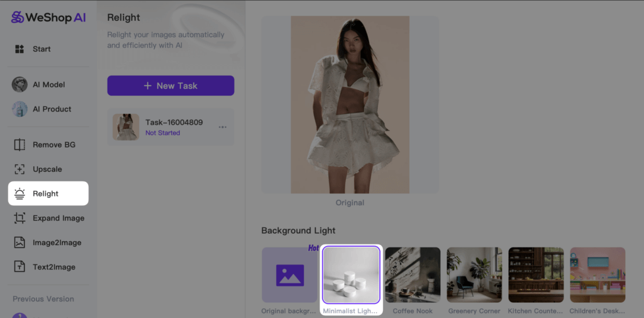
Task: Open the AI Product section
Action: click(x=48, y=109)
